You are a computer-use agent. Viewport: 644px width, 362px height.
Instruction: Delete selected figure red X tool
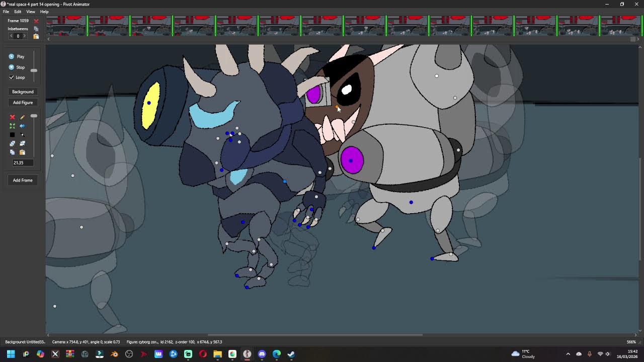[13, 117]
